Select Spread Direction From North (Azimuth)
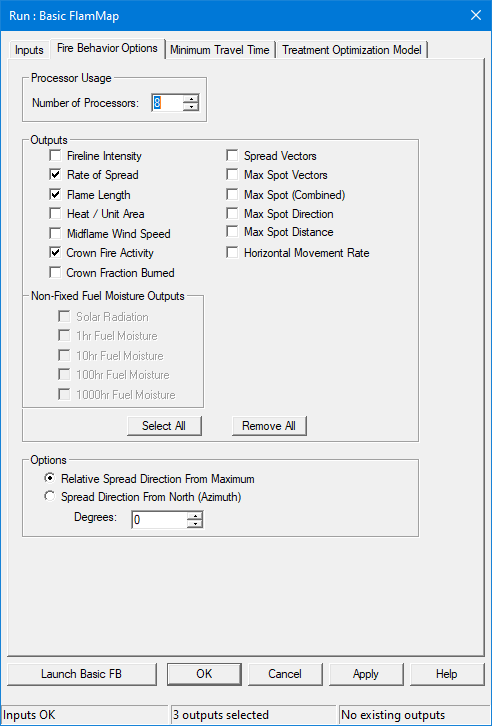The width and height of the screenshot is (492, 726). coord(50,496)
